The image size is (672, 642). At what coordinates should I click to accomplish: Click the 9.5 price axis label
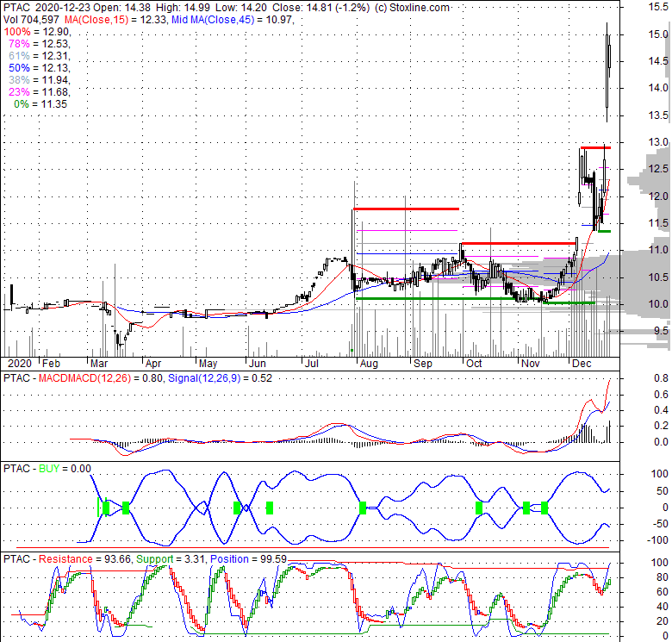pyautogui.click(x=661, y=331)
